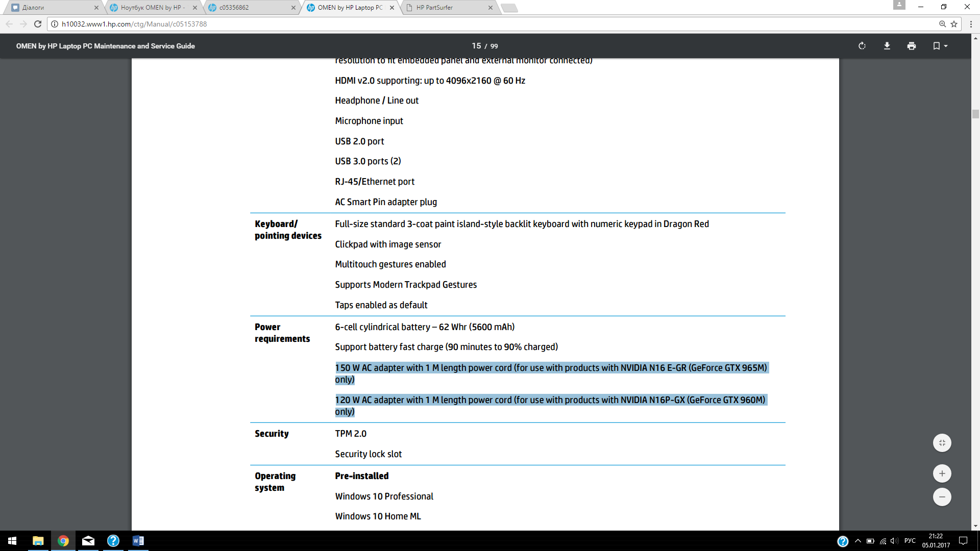Open the volume control in tray
This screenshot has width=980, height=551.
tap(894, 541)
